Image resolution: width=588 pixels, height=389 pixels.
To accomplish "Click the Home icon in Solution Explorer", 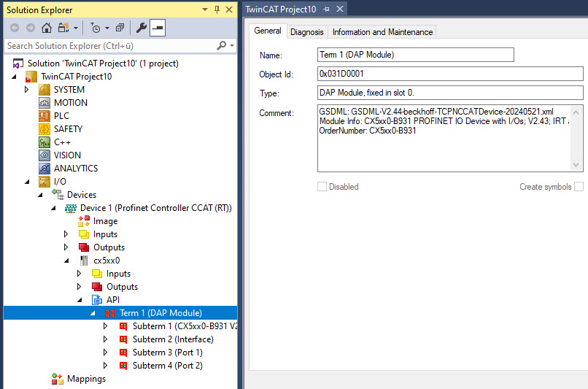I will (x=47, y=28).
